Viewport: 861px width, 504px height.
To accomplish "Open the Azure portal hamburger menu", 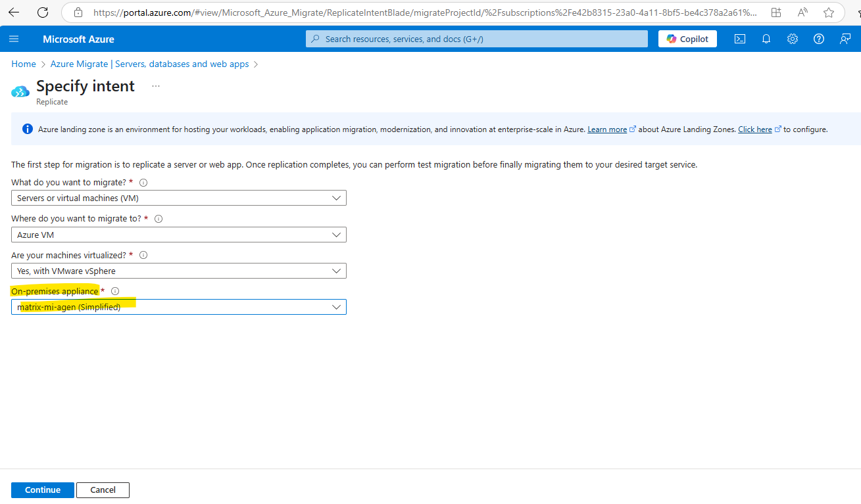I will coord(14,39).
